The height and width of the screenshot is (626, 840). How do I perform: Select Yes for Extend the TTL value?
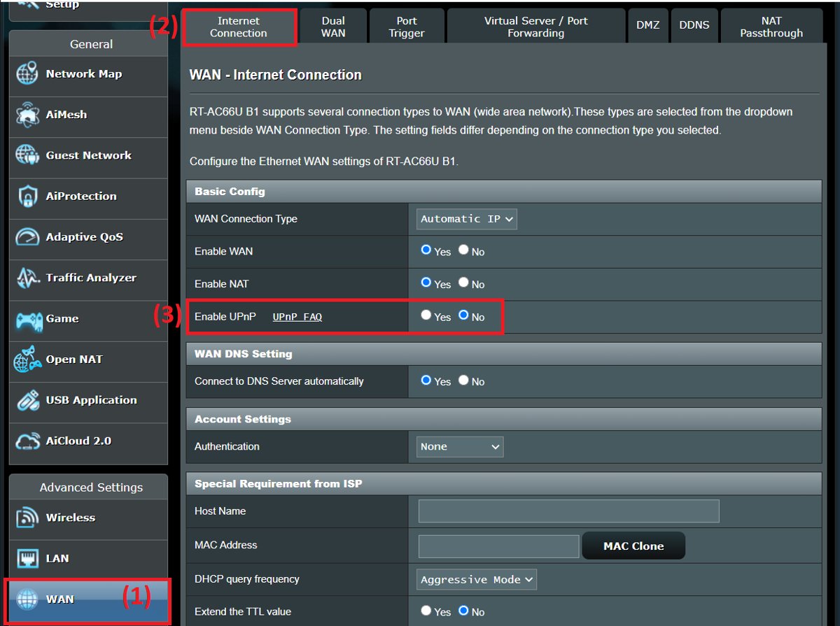[x=426, y=610]
